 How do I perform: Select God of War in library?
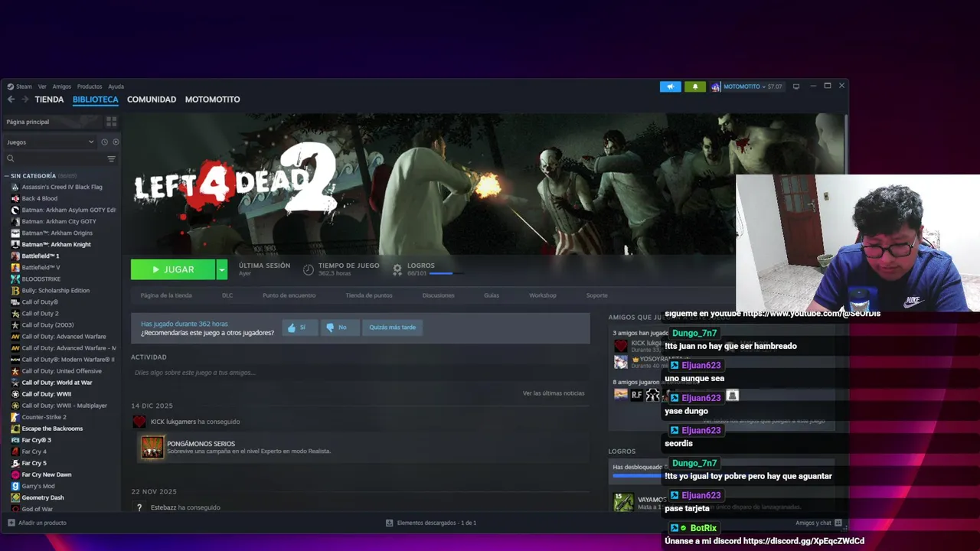(x=37, y=509)
